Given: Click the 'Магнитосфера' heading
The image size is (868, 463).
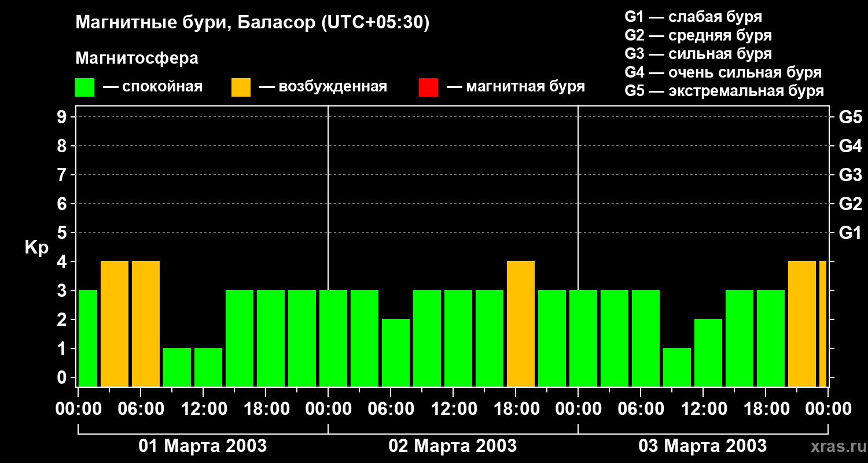Looking at the screenshot, I should [x=137, y=58].
